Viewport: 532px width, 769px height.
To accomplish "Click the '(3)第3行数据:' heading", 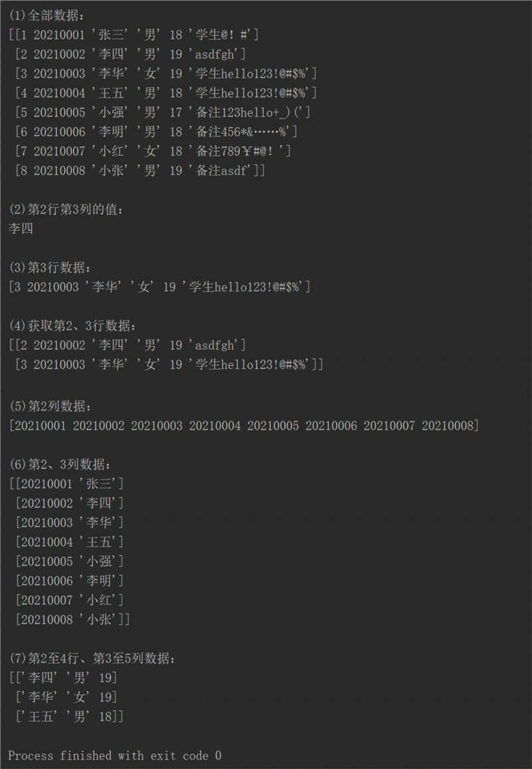I will point(51,268).
